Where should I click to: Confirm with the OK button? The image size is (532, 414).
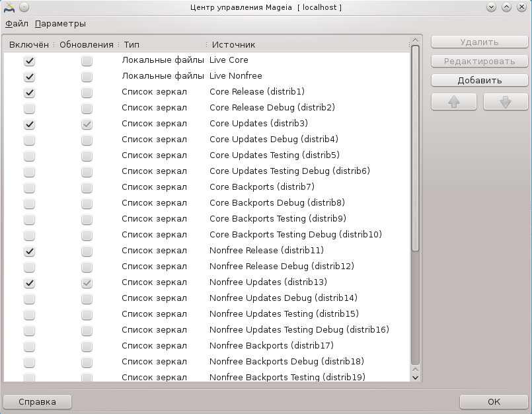[494, 402]
